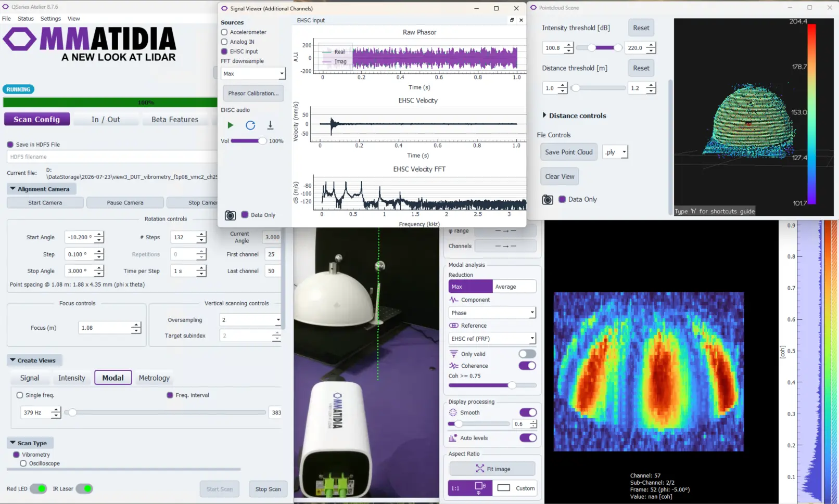
Task: Click the Phasor Calibration button
Action: 253,93
